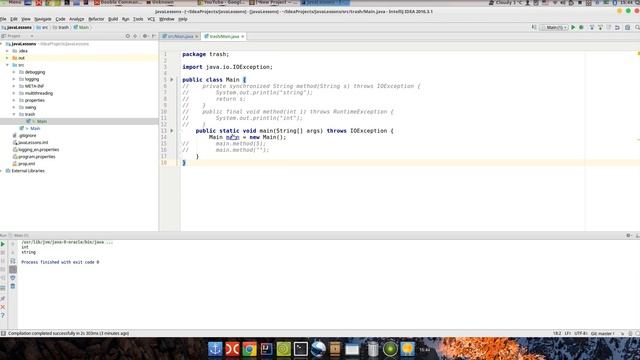Open Chrome from the dock

coord(249,349)
